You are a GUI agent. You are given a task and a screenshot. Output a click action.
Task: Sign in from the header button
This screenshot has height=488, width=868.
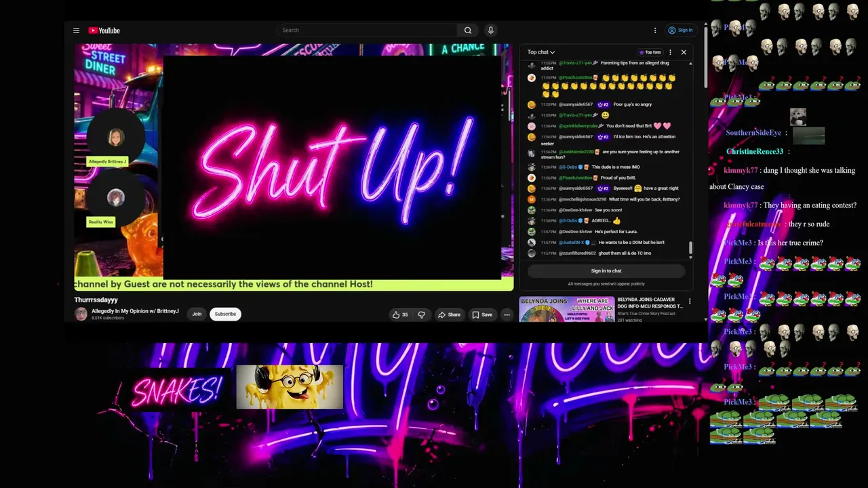coord(680,30)
